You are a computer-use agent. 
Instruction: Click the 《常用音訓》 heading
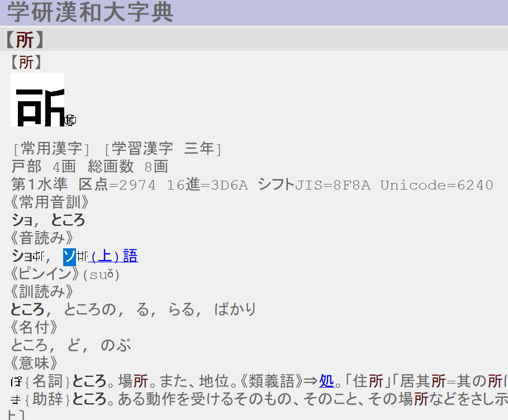click(50, 202)
